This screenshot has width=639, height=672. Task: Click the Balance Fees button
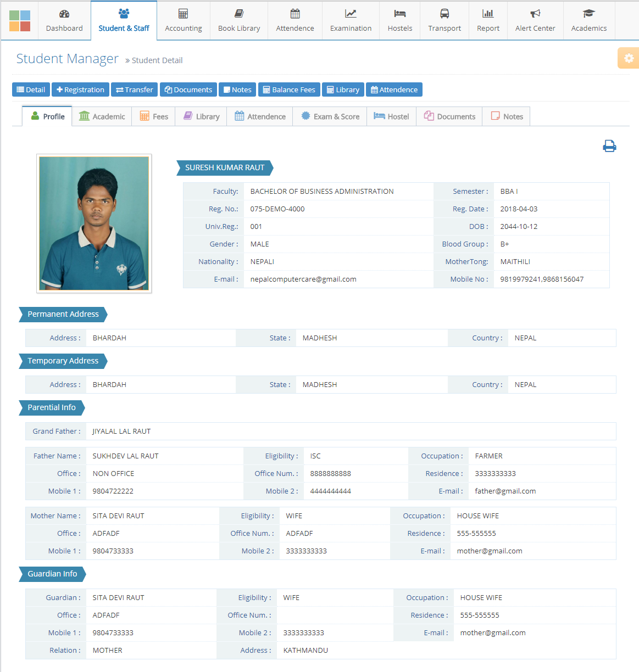[x=289, y=89]
